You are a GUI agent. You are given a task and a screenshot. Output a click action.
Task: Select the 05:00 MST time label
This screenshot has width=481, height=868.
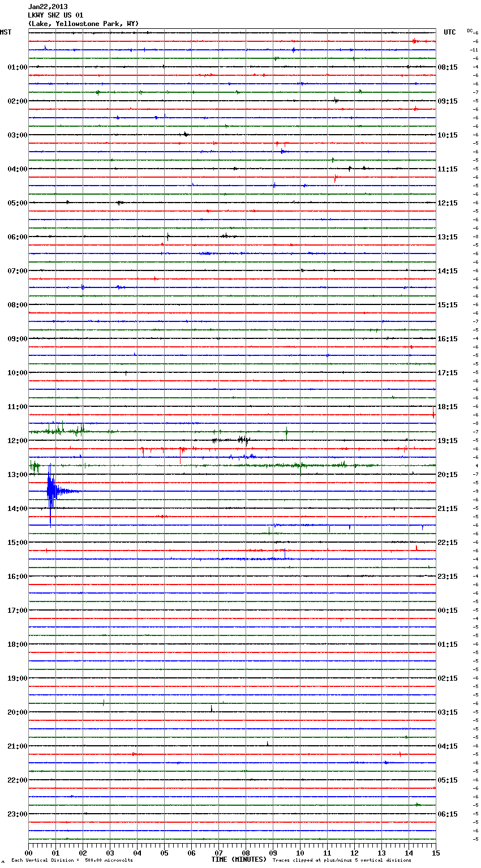[x=18, y=203]
